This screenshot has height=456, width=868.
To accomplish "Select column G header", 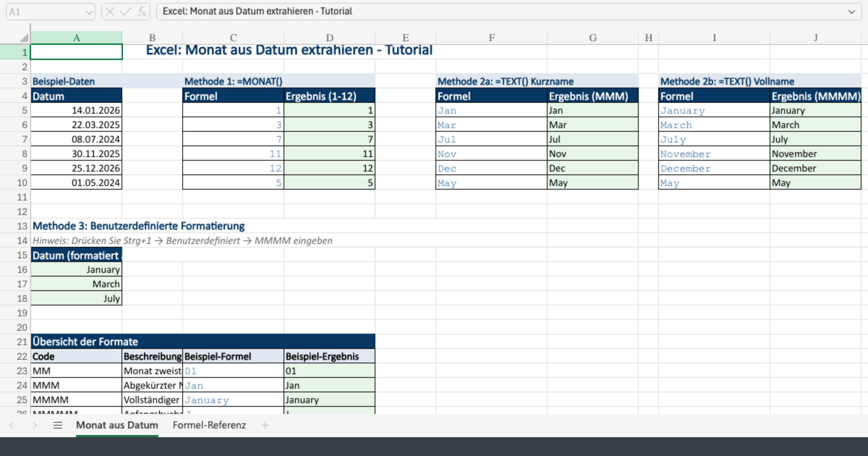I will (x=592, y=38).
